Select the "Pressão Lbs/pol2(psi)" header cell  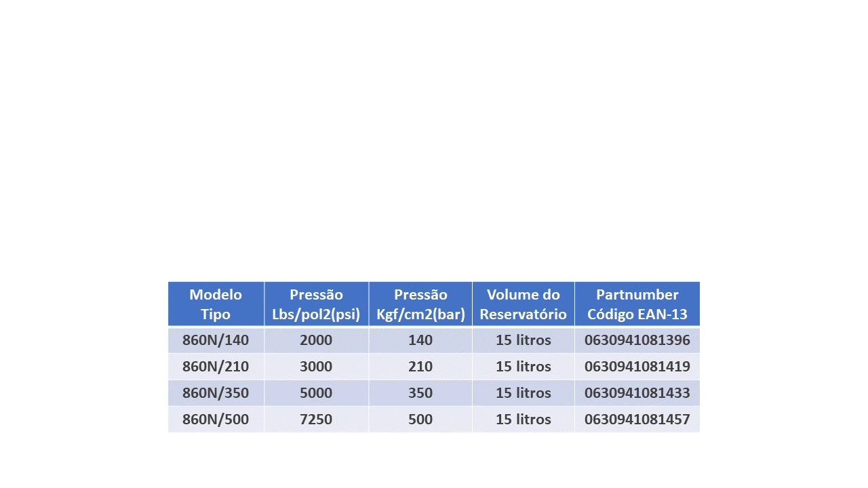point(316,304)
